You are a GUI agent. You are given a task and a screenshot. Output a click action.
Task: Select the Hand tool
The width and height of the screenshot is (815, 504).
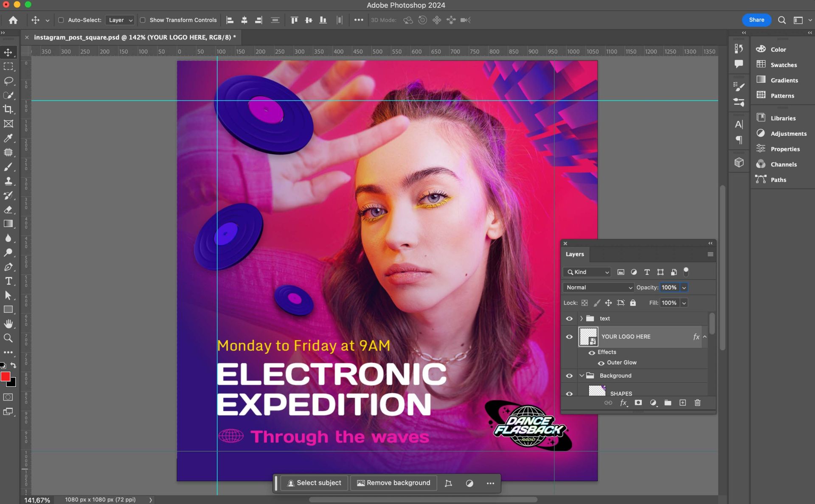tap(8, 324)
